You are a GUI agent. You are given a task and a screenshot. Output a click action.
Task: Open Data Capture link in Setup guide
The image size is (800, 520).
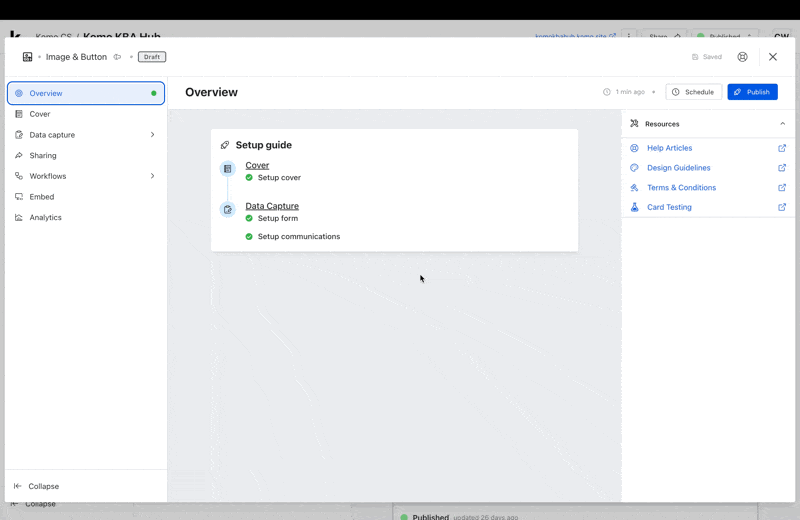(x=272, y=206)
